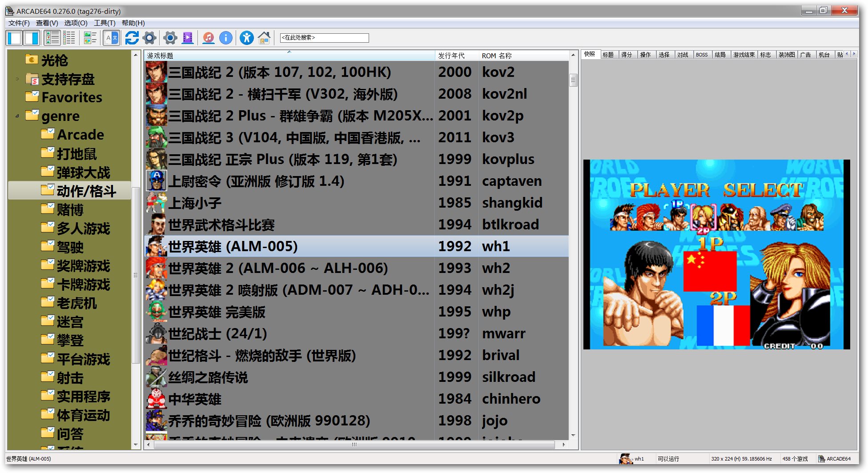Viewport: 868px width, 473px height.
Task: Open the 帮助(H) menu
Action: pos(133,23)
